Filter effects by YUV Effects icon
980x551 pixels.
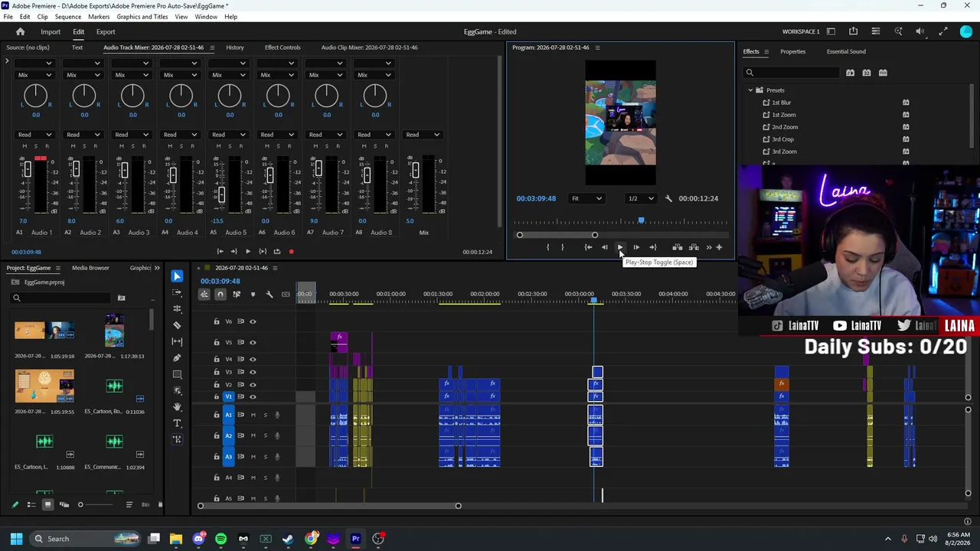click(x=883, y=73)
